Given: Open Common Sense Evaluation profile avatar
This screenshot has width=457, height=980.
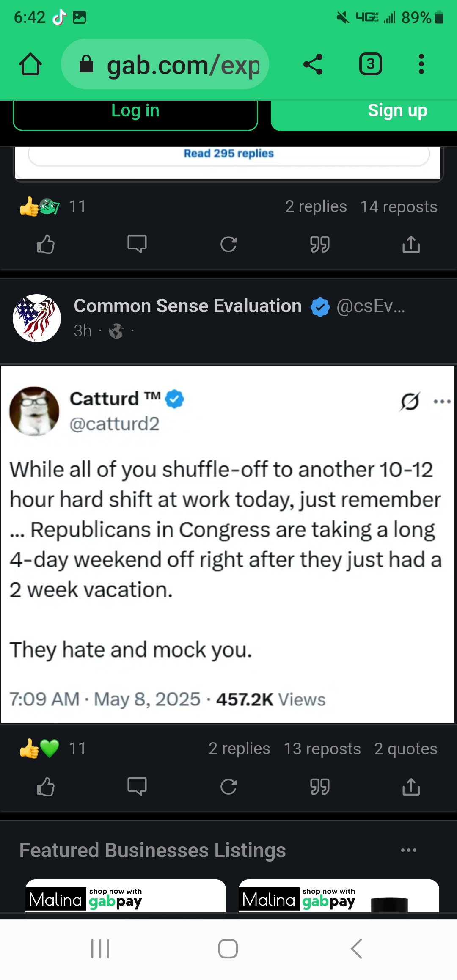Looking at the screenshot, I should point(37,318).
